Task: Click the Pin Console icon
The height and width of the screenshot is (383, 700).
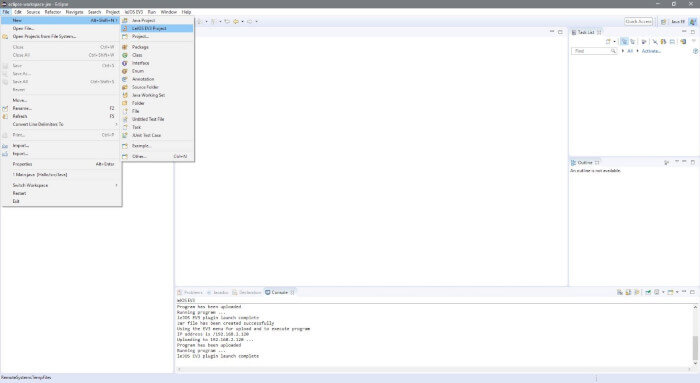Action: click(x=648, y=292)
